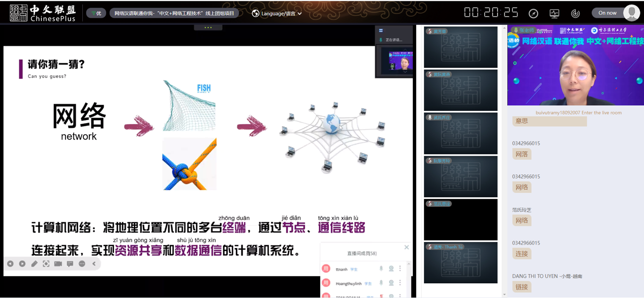This screenshot has height=298, width=644.
Task: Open more options for member ttnanh
Action: tap(400, 269)
